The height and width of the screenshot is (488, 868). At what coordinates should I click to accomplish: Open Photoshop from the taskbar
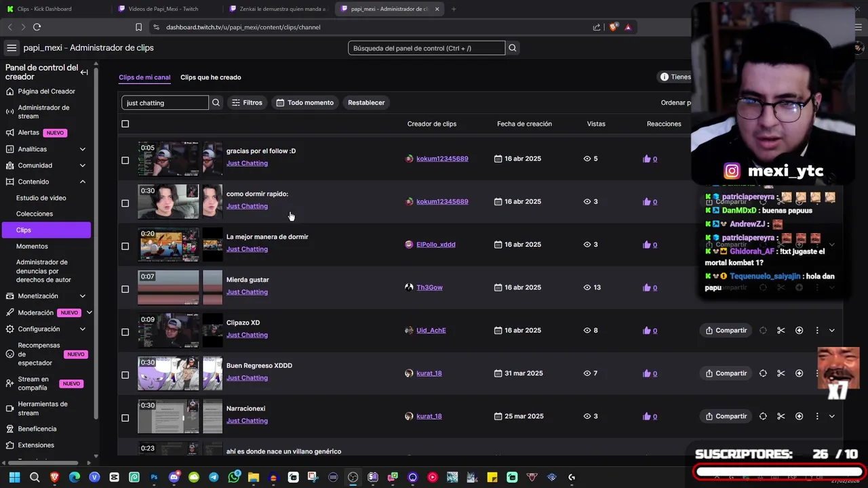point(154,477)
